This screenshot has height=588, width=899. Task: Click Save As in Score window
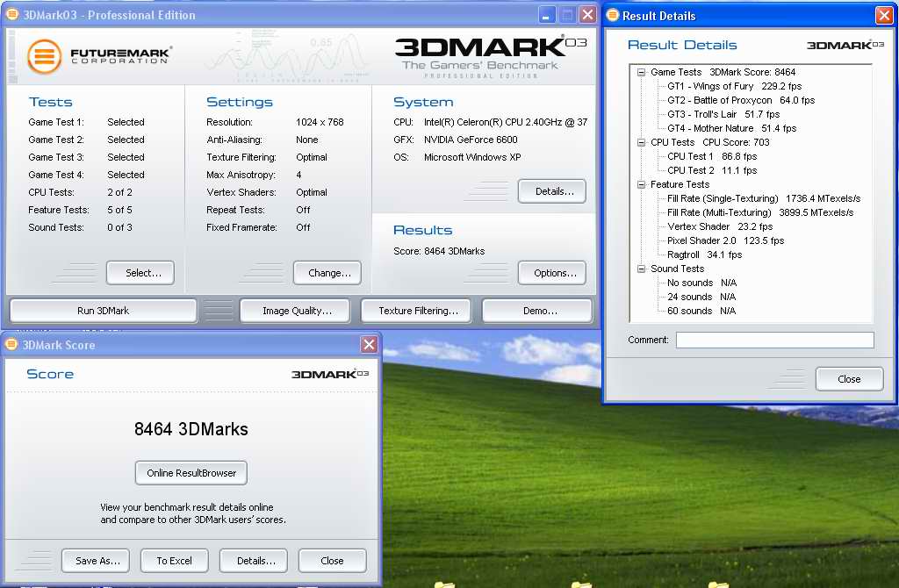96,561
